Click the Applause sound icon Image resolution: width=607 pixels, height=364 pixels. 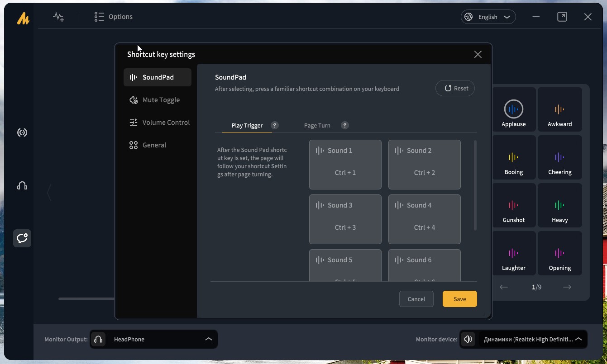[x=513, y=109]
